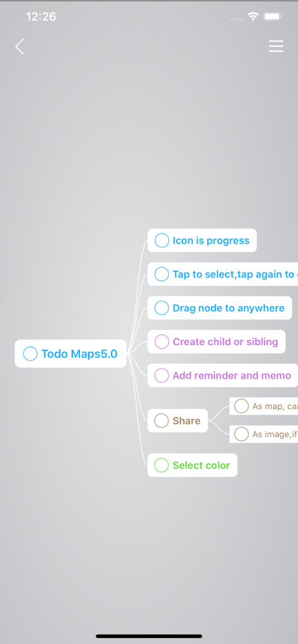Select the Select color node label

click(x=201, y=466)
